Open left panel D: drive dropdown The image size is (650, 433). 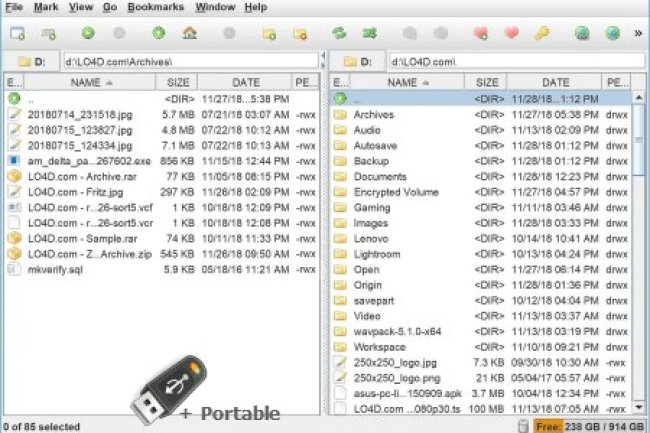[32, 62]
